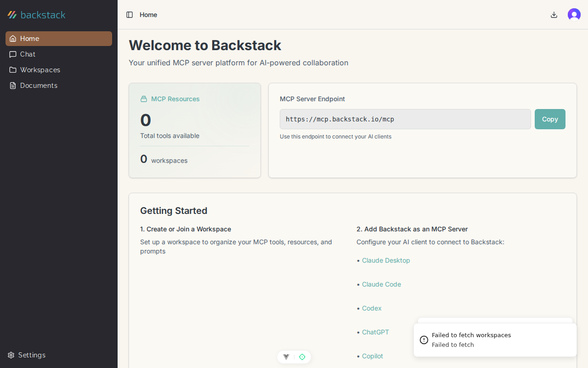
Task: Select the MCP endpoint URL field
Action: click(405, 119)
